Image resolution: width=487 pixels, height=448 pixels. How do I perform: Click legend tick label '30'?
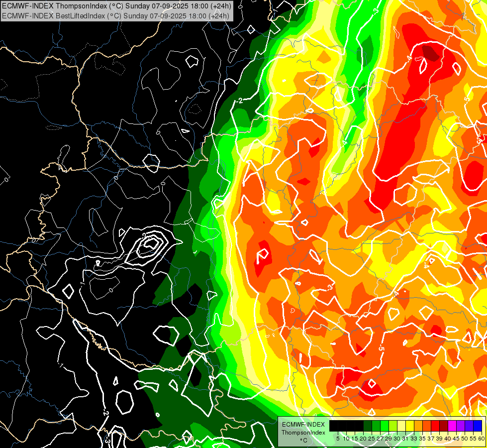click(397, 439)
